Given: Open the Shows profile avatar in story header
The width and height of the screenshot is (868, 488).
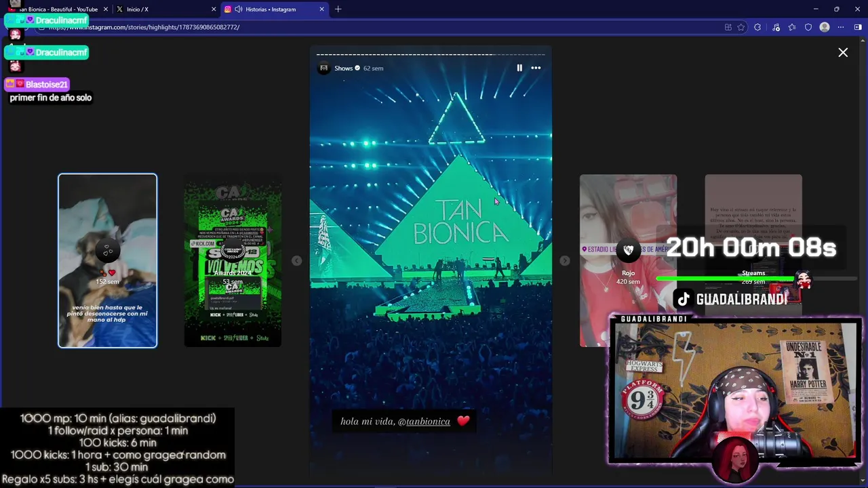Looking at the screenshot, I should [323, 68].
